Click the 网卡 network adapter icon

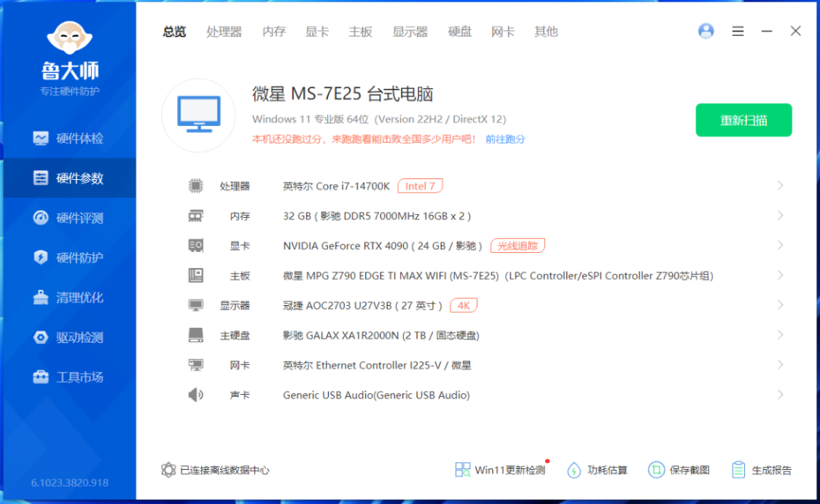(196, 364)
